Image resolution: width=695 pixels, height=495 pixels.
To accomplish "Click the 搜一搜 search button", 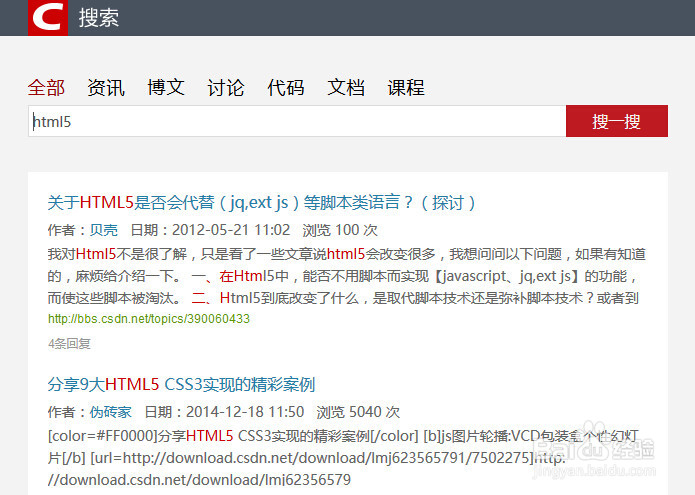I will [x=617, y=121].
